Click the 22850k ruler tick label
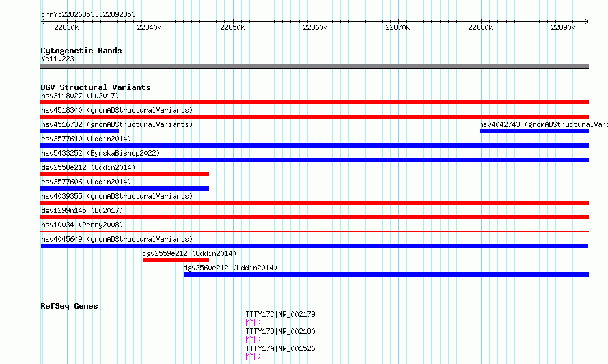The height and width of the screenshot is (364, 608). (232, 27)
